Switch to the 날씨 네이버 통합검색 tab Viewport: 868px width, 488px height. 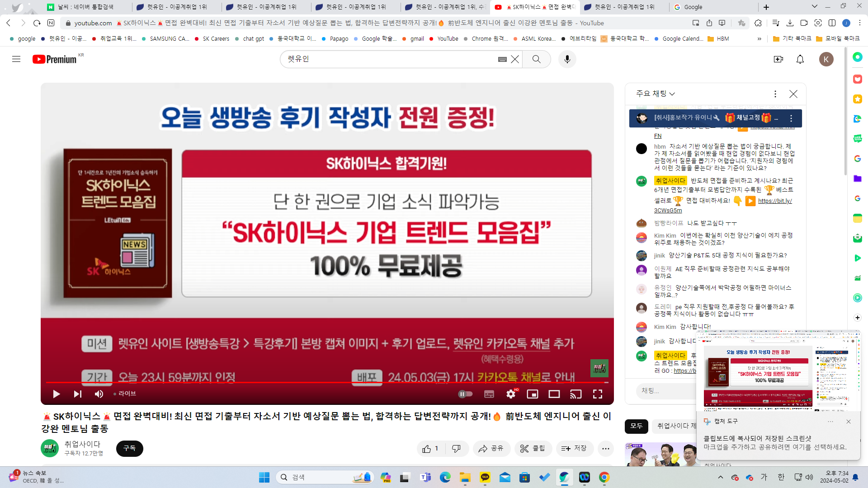[86, 7]
